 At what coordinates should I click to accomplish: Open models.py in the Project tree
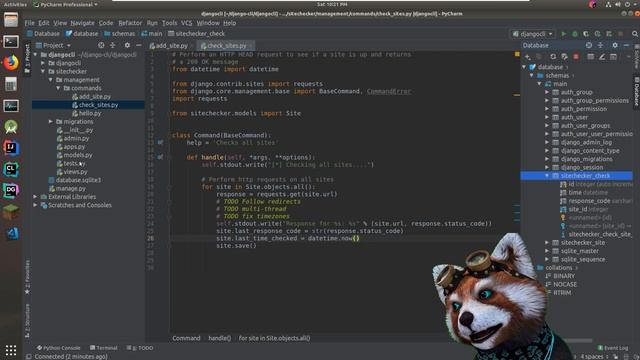point(74,155)
